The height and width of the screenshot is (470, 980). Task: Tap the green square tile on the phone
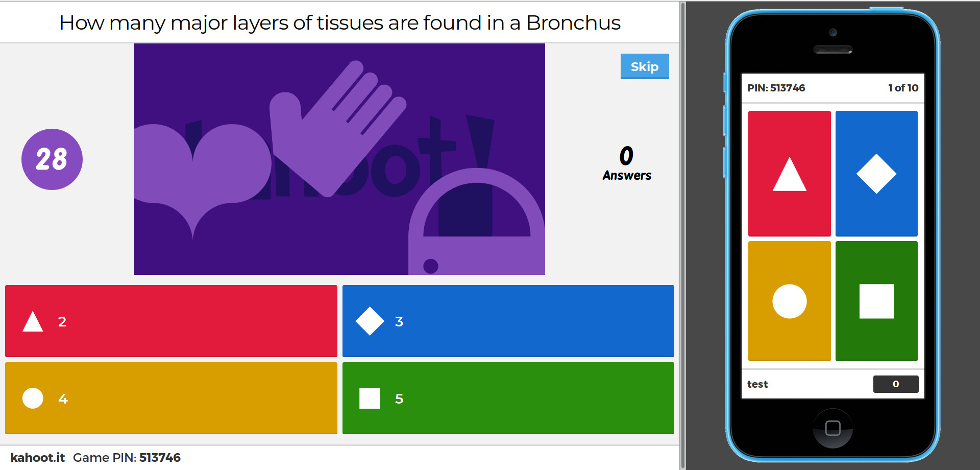coord(876,301)
